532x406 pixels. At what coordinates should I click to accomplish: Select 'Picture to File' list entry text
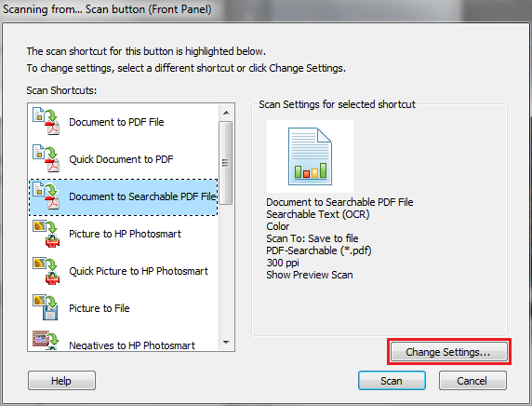coord(100,308)
